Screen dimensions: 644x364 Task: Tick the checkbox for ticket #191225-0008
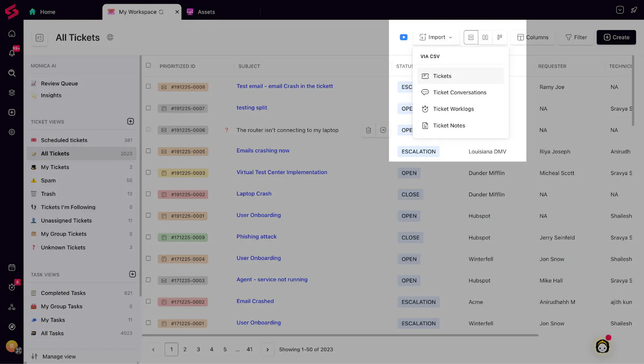(148, 86)
